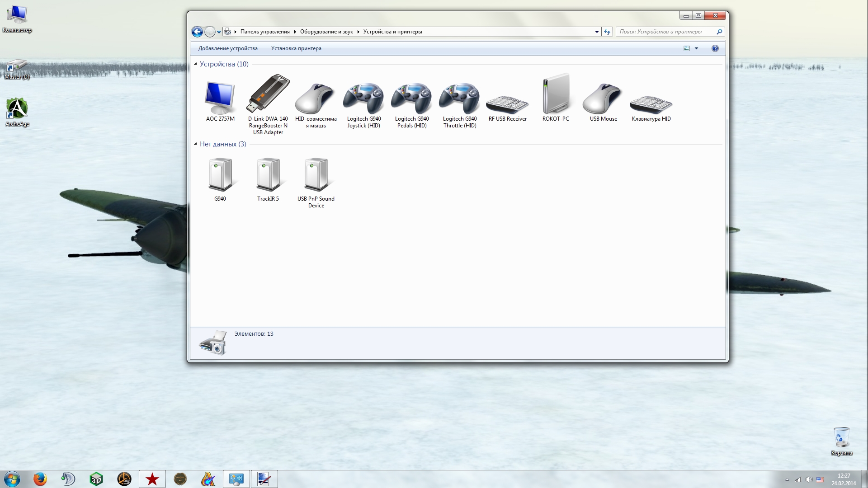Viewport: 868px width, 488px height.
Task: Select the ROKOT-PC computer device
Action: point(556,94)
